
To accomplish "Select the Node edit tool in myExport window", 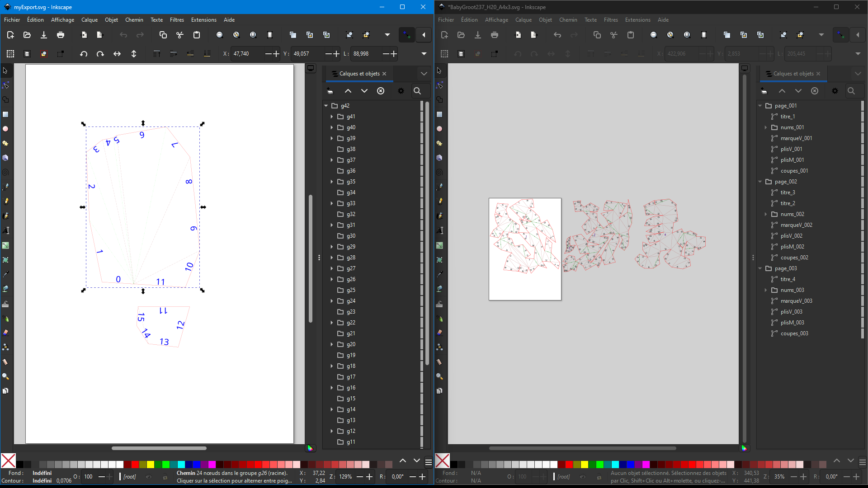I will [5, 85].
